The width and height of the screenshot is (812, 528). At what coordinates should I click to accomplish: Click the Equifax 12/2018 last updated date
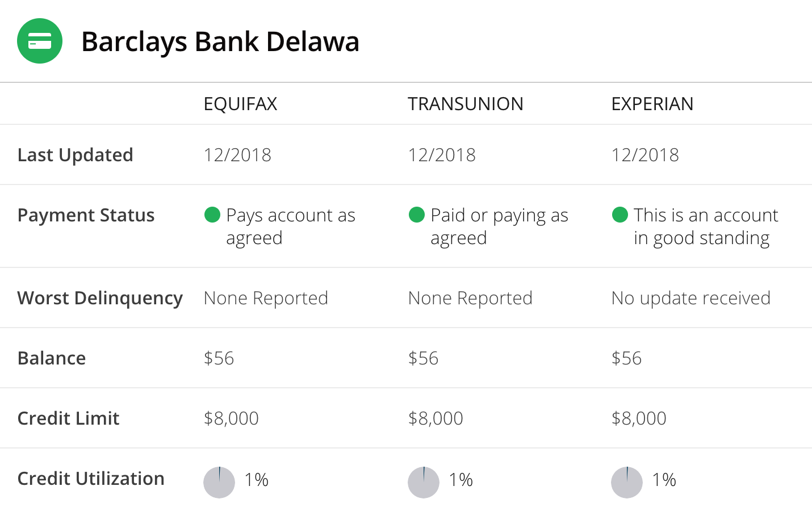pos(237,155)
